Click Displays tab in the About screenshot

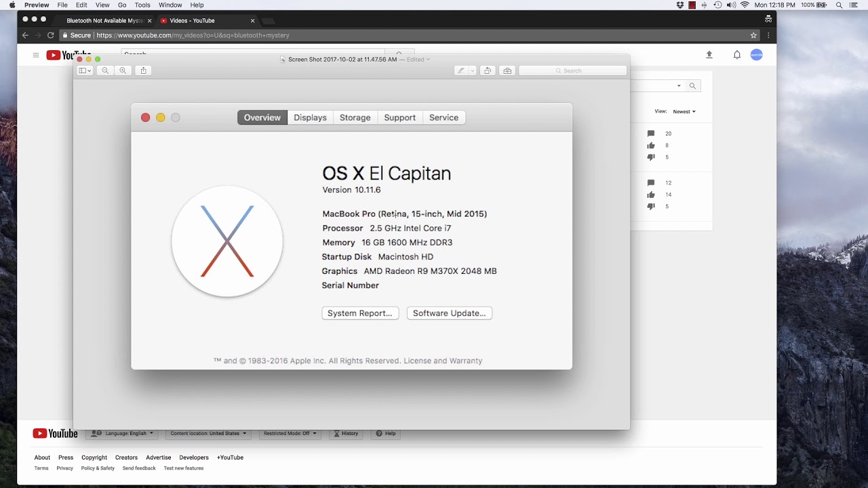pyautogui.click(x=310, y=117)
